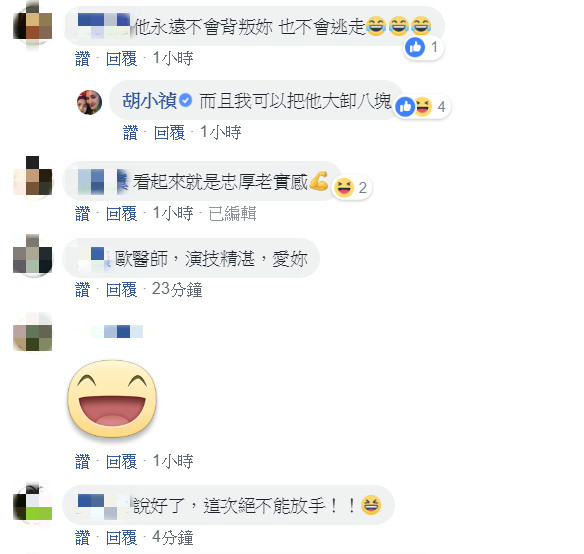584x554 pixels.
Task: Like 胡小禎's reply with 讚
Action: point(130,132)
